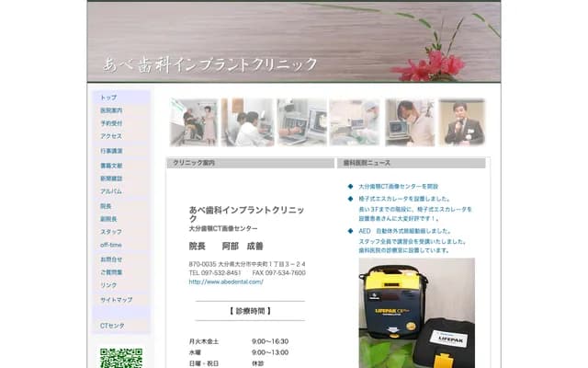This screenshot has height=368, width=588.
Task: Click the green QR code image
Action: pyautogui.click(x=121, y=358)
